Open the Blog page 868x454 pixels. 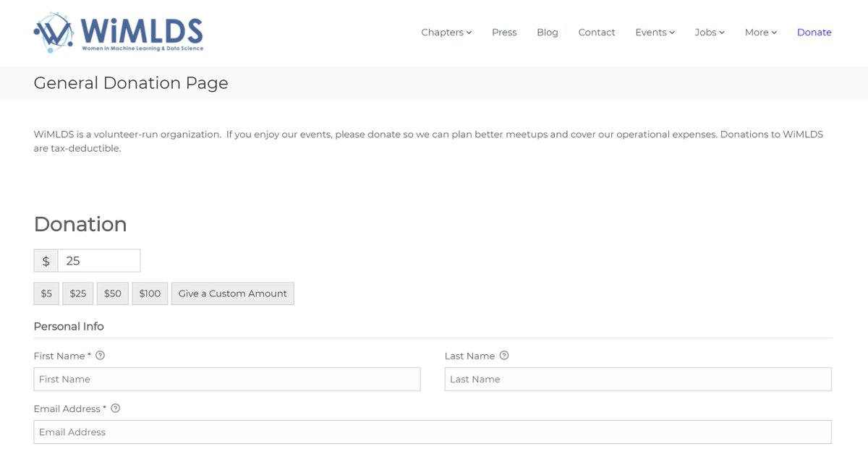click(x=548, y=33)
